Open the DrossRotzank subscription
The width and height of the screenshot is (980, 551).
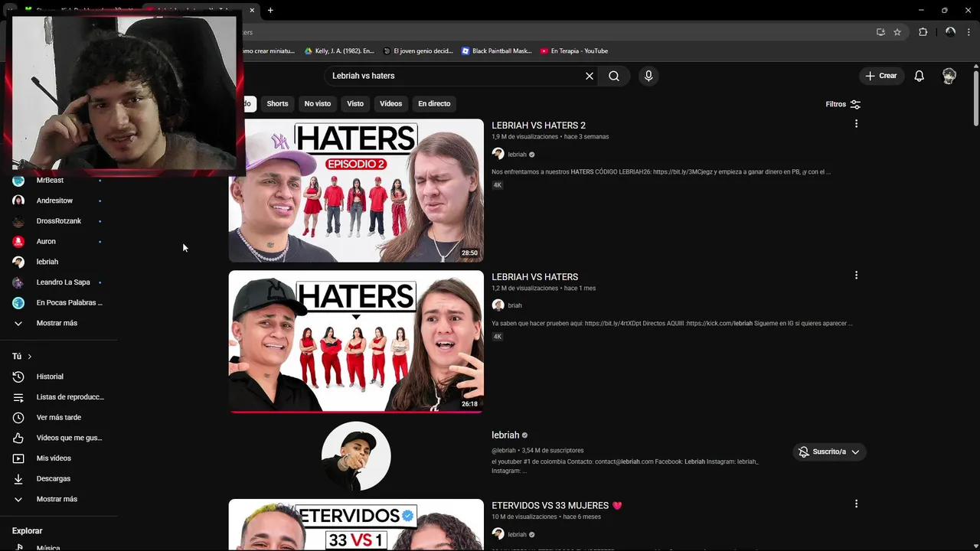57,221
